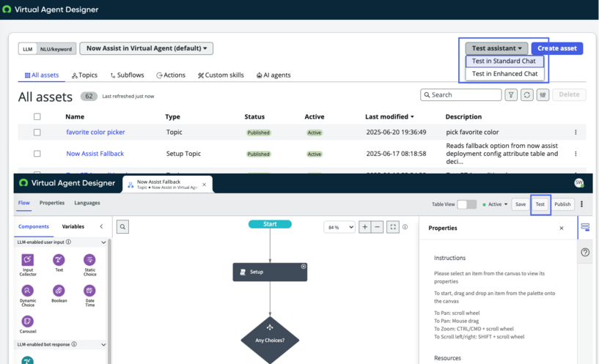This screenshot has width=599, height=364.
Task: Open the Test assistant dropdown
Action: 496,48
